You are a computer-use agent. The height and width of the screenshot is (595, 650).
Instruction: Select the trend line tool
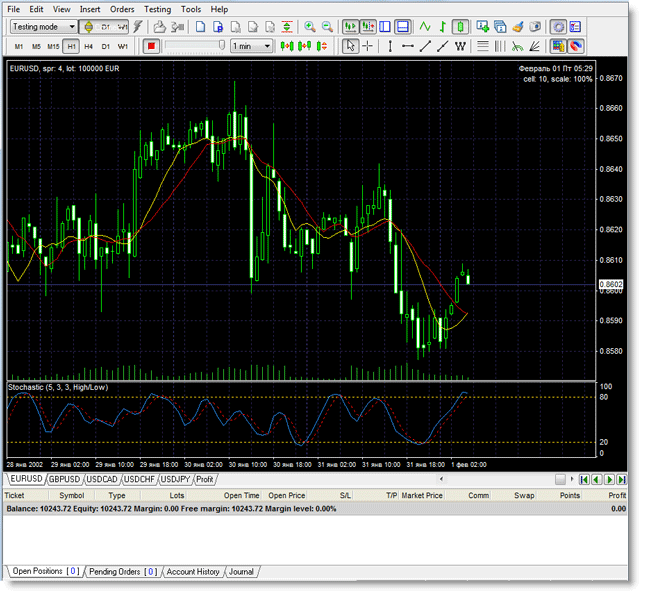tap(425, 46)
